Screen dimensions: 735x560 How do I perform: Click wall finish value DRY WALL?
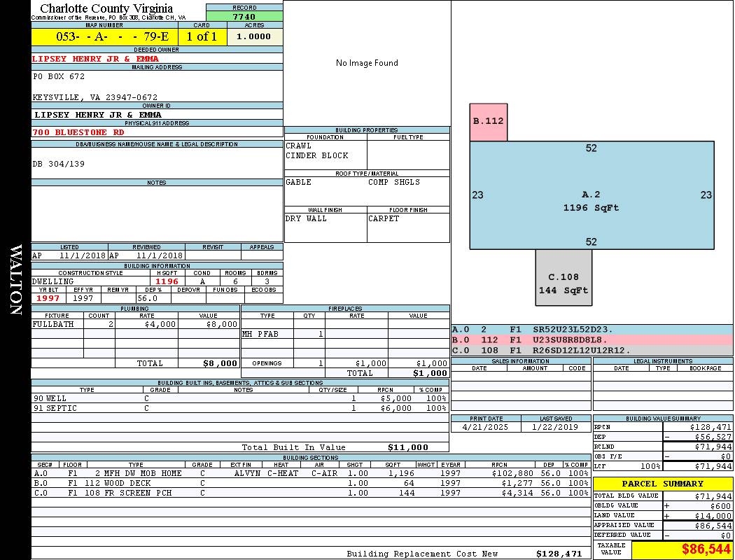306,218
